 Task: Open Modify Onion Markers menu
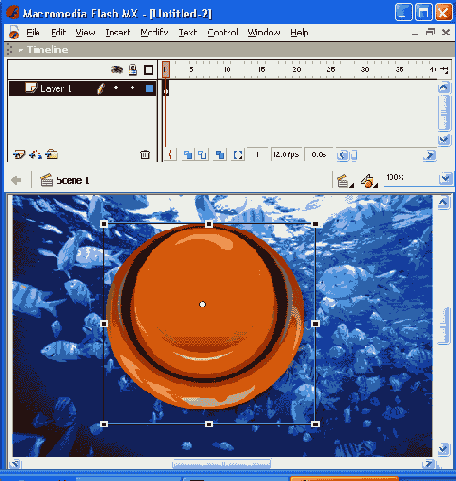coord(238,155)
